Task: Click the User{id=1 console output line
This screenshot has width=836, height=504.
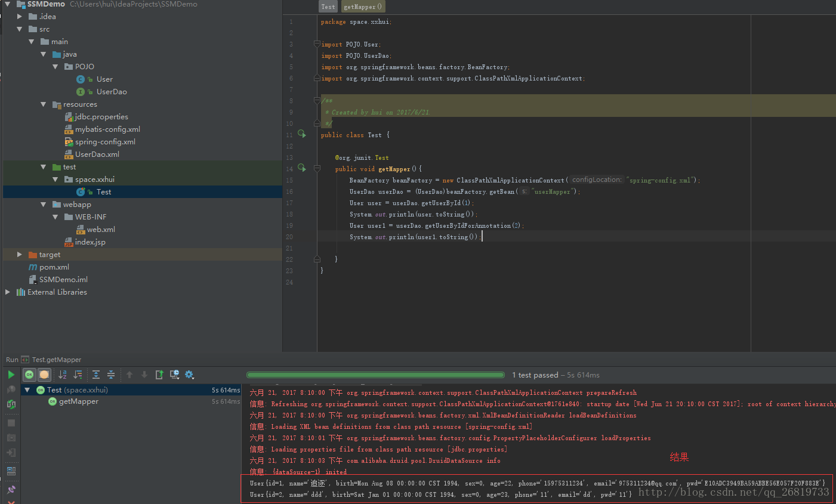Action: tap(537, 483)
